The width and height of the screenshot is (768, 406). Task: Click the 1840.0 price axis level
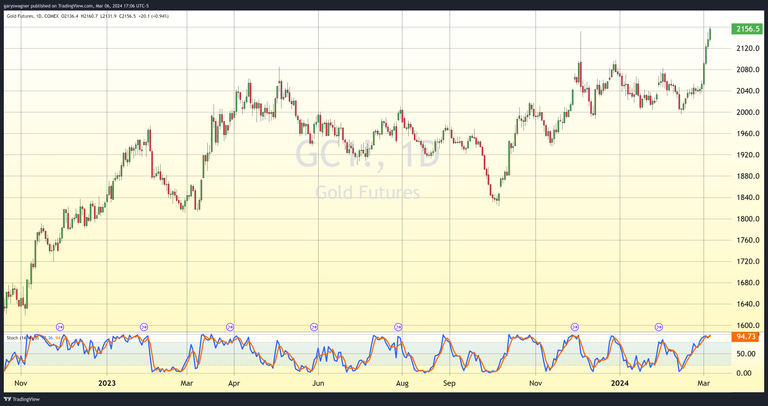(x=748, y=197)
